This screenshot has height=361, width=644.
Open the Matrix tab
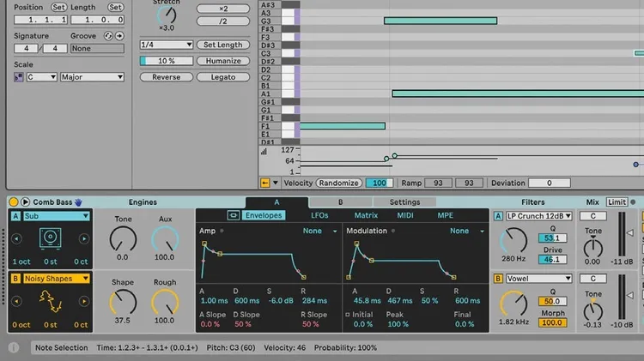[366, 215]
